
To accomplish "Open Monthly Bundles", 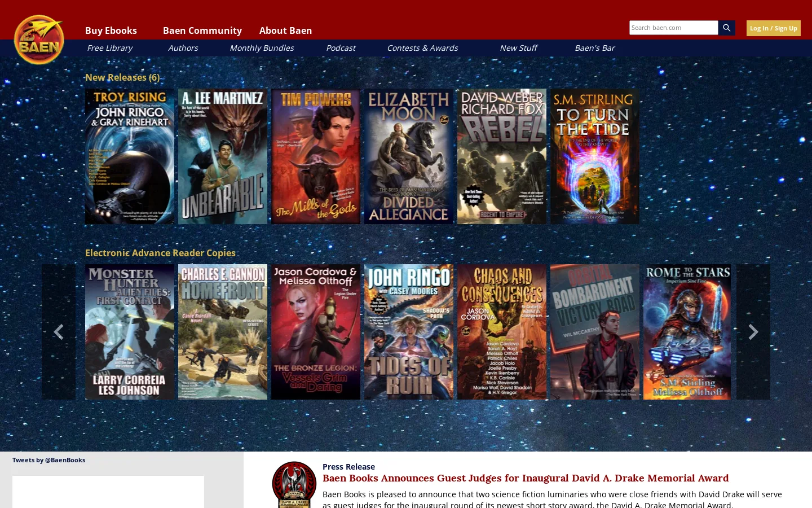I will 262,48.
